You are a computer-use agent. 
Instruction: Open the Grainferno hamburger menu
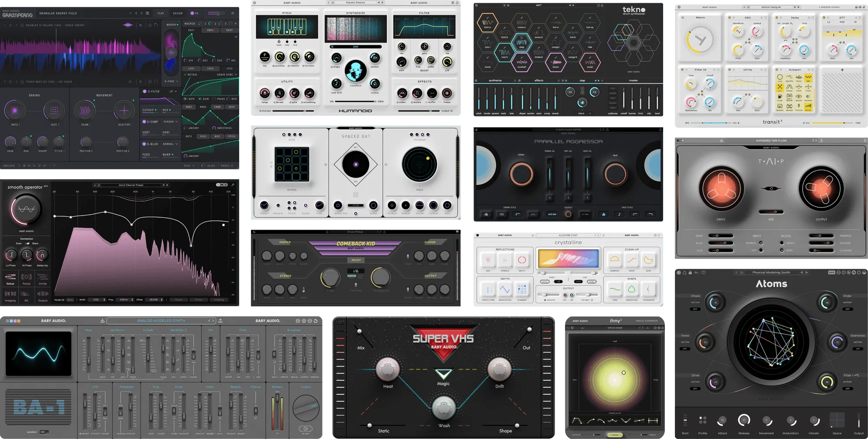(x=233, y=13)
